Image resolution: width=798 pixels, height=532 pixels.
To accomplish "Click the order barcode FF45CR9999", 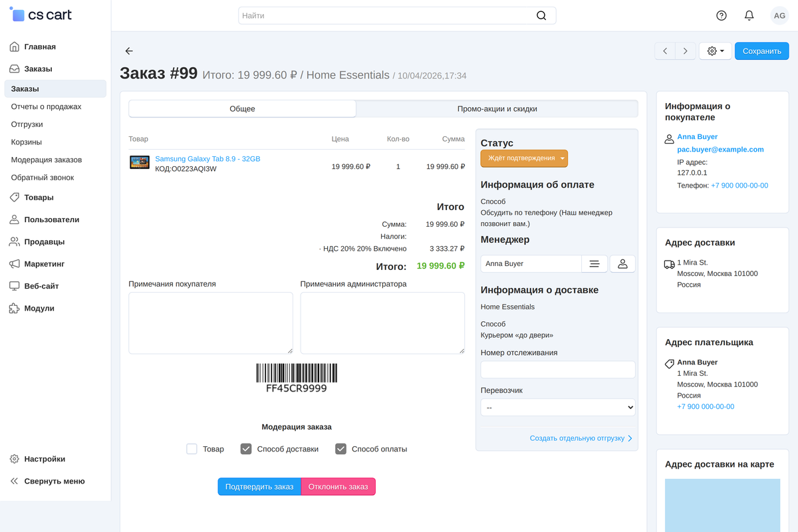I will click(297, 378).
